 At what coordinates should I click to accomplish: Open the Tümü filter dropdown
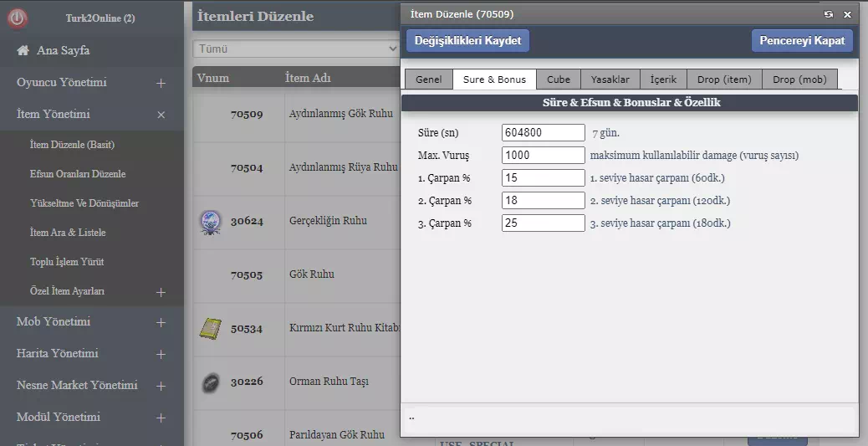[297, 49]
